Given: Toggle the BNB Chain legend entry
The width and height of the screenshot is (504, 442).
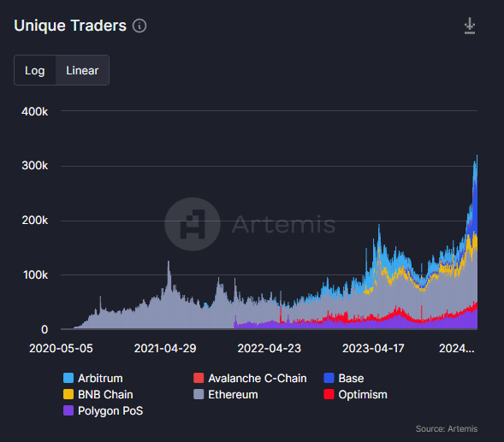Looking at the screenshot, I should pos(98,394).
